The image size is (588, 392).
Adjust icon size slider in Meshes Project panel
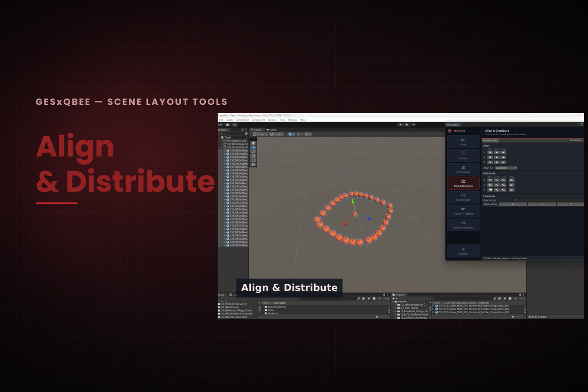pos(517,317)
